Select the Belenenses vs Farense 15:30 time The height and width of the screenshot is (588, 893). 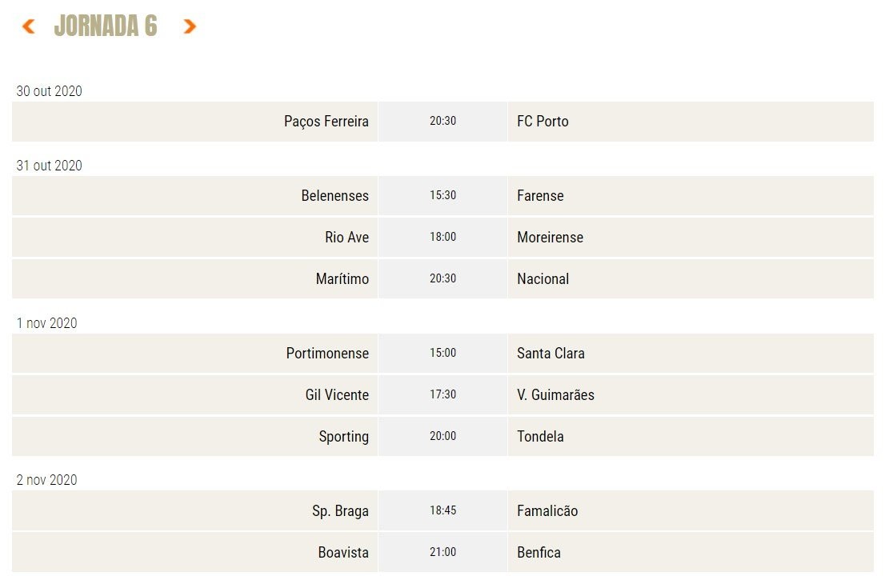442,196
